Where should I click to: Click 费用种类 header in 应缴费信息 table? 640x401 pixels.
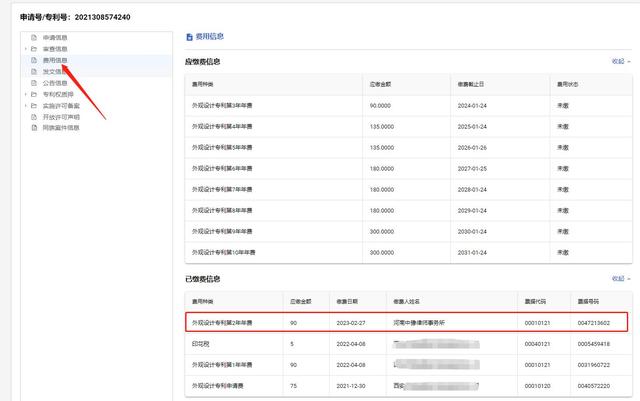coord(202,85)
